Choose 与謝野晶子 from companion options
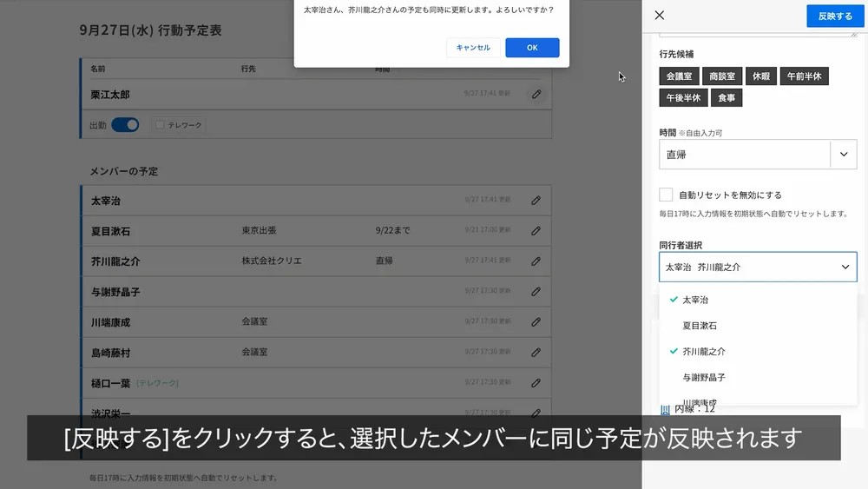 [x=704, y=378]
